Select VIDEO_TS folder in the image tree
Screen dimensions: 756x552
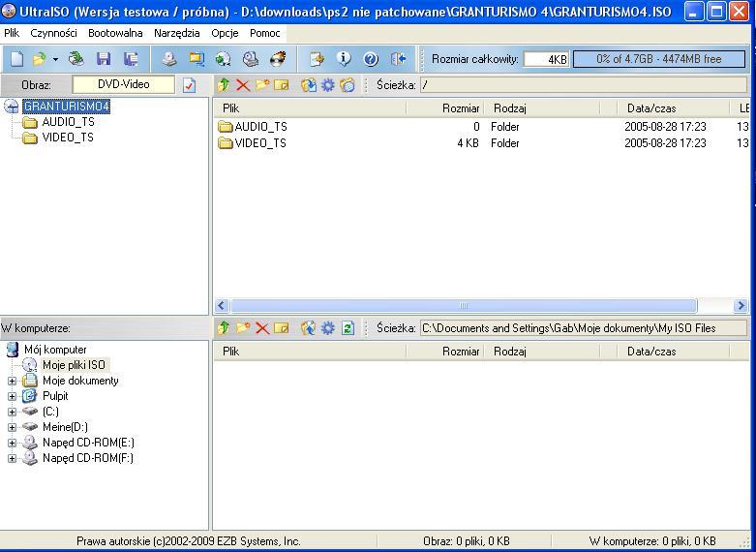point(68,138)
